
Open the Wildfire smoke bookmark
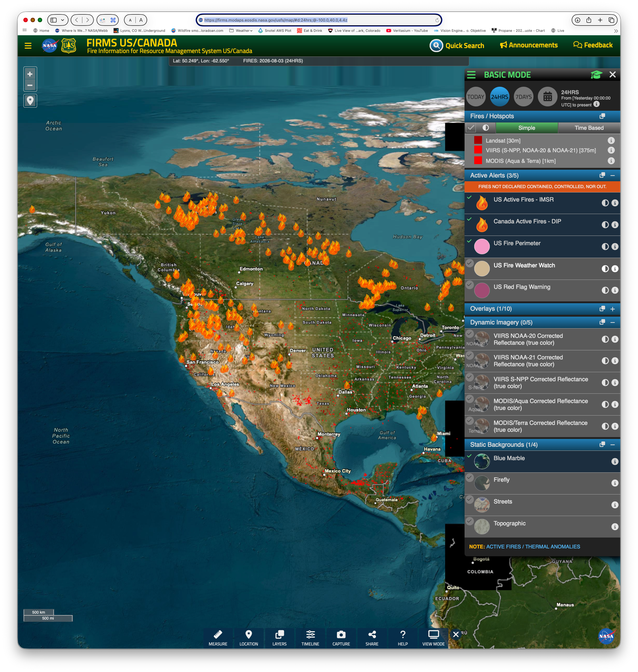click(x=197, y=31)
